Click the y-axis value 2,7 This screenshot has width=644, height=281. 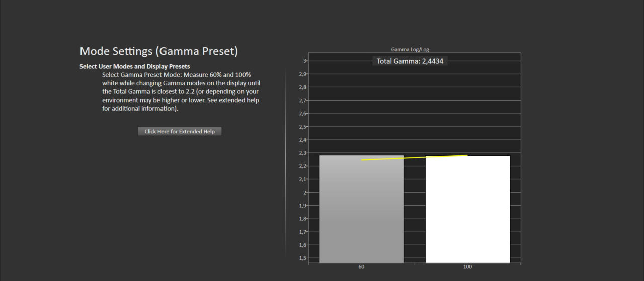click(x=302, y=101)
